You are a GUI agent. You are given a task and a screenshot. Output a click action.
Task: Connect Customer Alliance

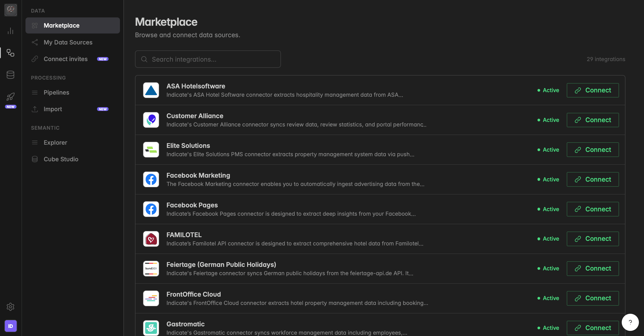point(593,120)
